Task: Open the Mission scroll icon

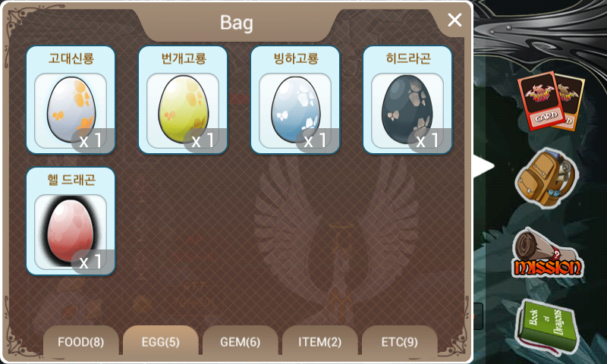Action: (x=547, y=253)
